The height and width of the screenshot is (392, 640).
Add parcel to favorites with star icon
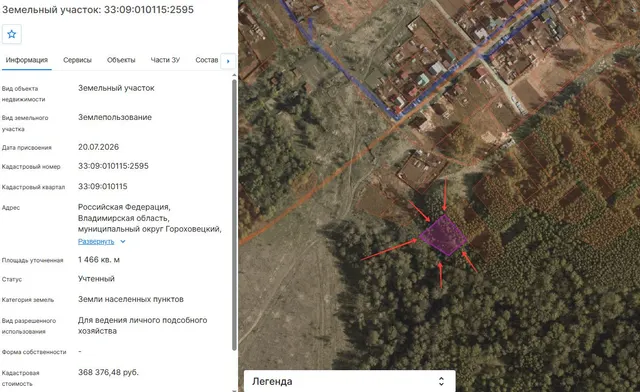(12, 34)
